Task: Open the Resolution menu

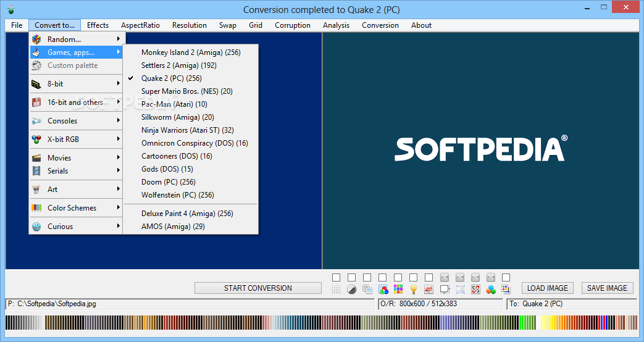Action: point(190,25)
